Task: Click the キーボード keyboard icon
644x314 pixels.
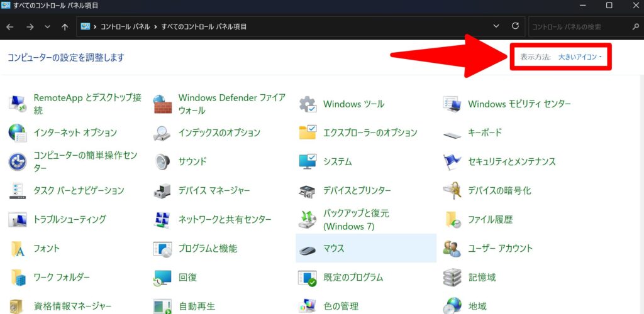Action: pyautogui.click(x=452, y=134)
